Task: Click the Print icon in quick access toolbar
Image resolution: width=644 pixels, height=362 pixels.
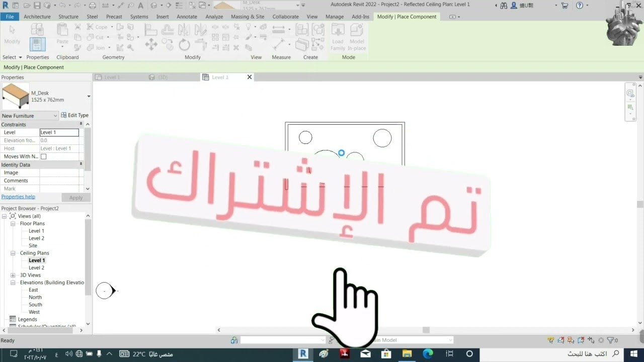Action: [92, 5]
